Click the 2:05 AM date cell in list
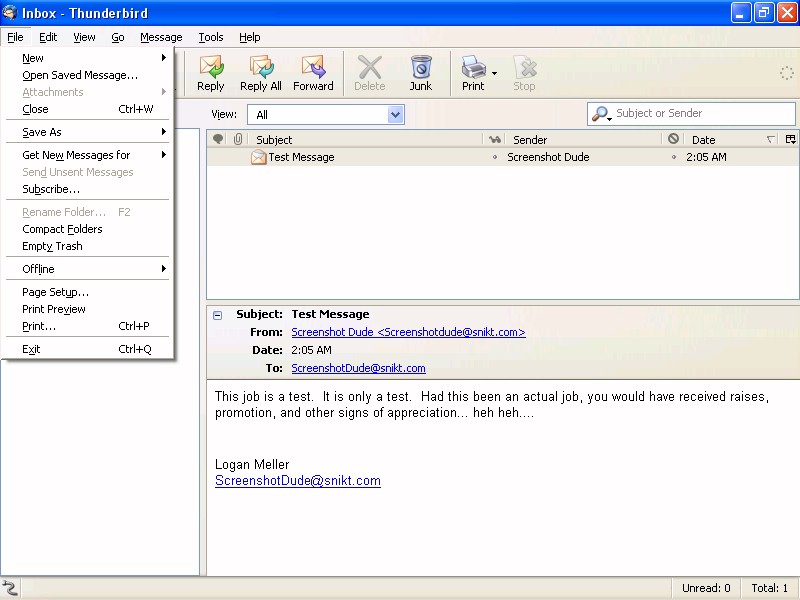Viewport: 800px width, 600px height. pyautogui.click(x=706, y=157)
